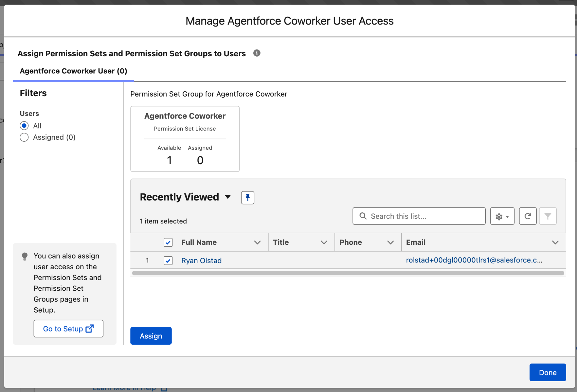Screen dimensions: 577x392
Task: Click the Go to Setup button
Action: point(68,329)
